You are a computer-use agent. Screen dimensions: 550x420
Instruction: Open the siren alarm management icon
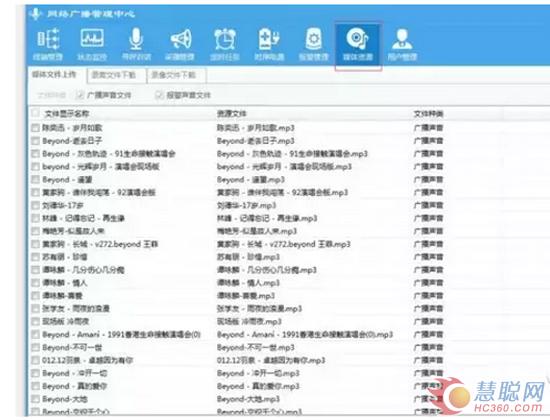(314, 44)
